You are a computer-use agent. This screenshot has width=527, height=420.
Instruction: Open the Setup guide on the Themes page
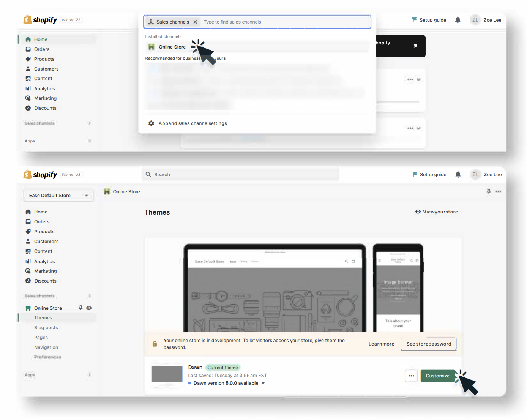[429, 175]
